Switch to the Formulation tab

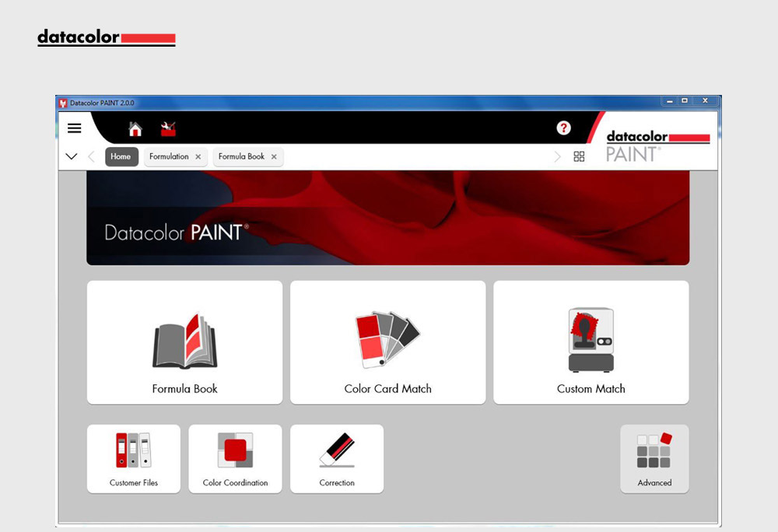tap(169, 156)
